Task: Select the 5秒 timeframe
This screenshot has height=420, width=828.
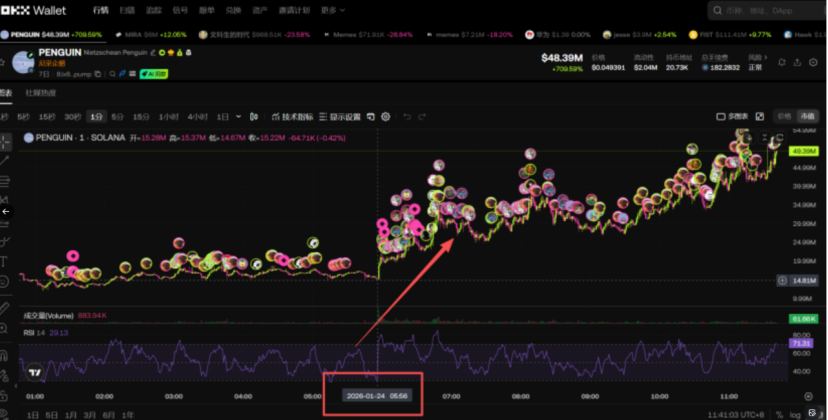Action: point(23,117)
